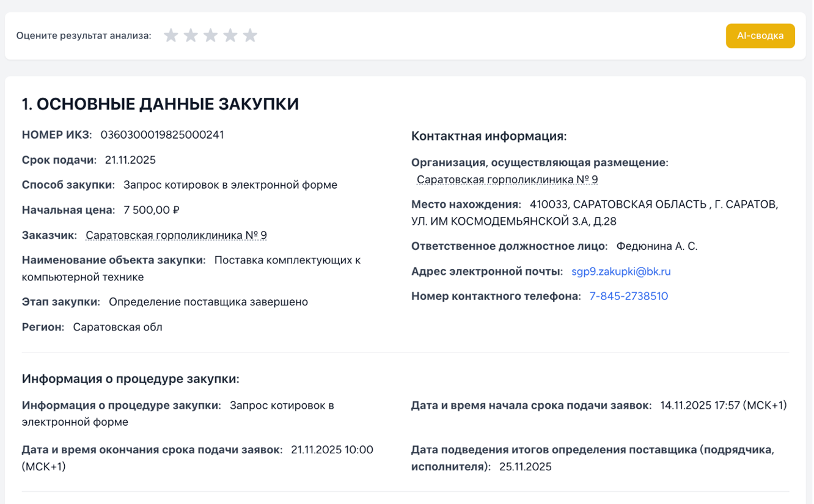Rate the analysis five stars
This screenshot has width=814, height=504.
tap(250, 35)
